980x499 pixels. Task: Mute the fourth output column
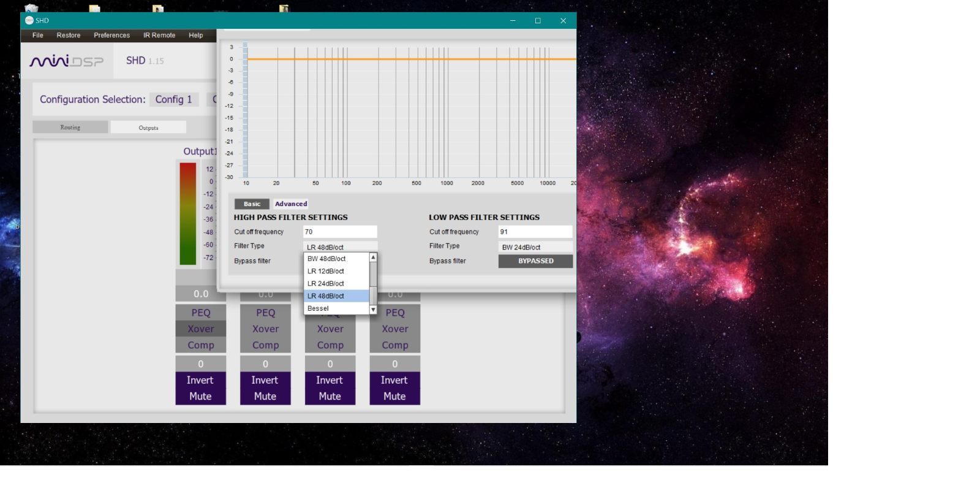coord(395,397)
